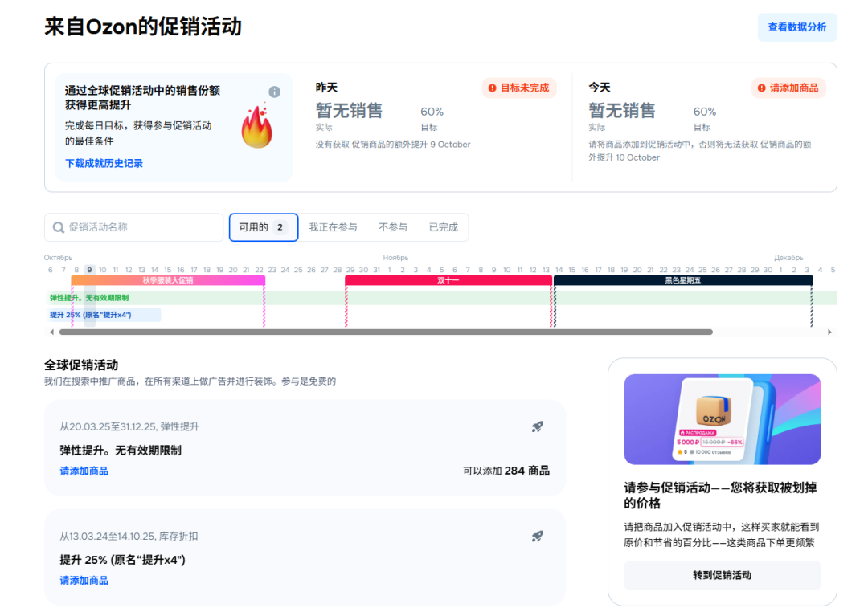868x612 pixels.
Task: Click 请添加商品 link under 弹性提升
Action: (84, 471)
